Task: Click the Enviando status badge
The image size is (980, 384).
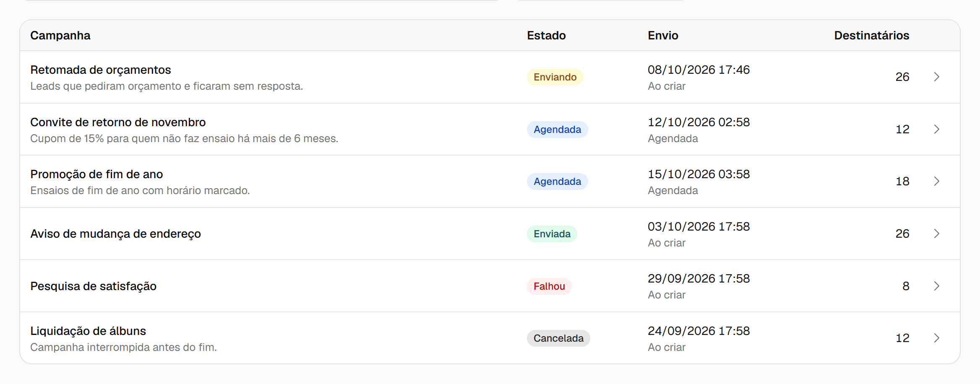Action: [x=555, y=77]
